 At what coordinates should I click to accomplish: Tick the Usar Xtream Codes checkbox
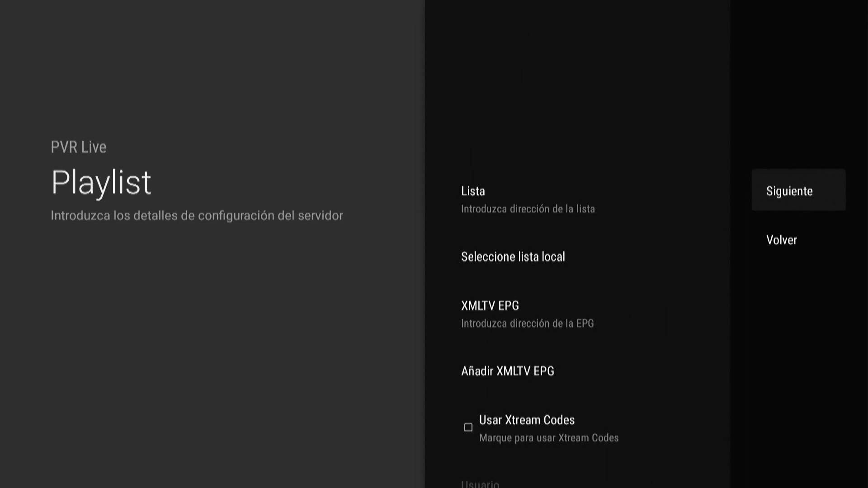click(x=468, y=427)
